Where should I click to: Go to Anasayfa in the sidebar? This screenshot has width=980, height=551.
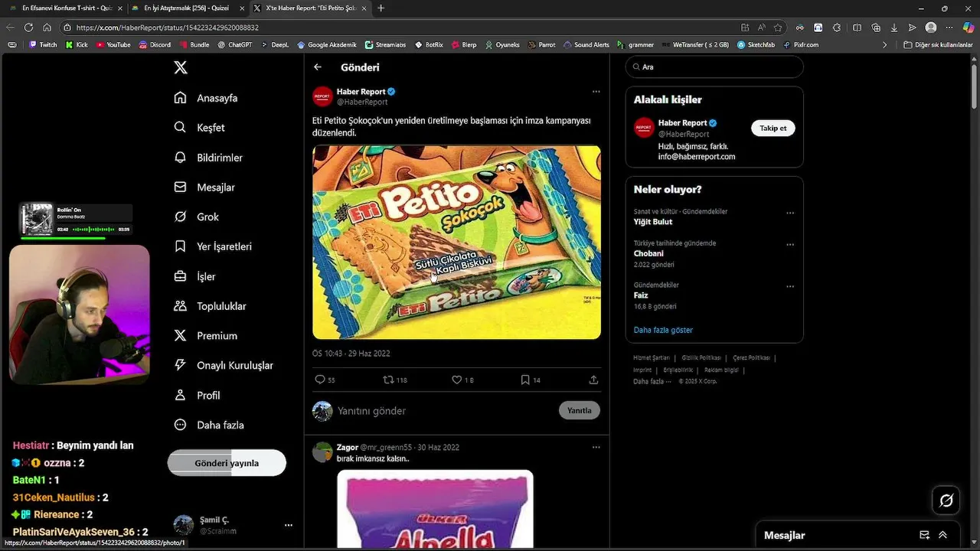click(x=206, y=98)
